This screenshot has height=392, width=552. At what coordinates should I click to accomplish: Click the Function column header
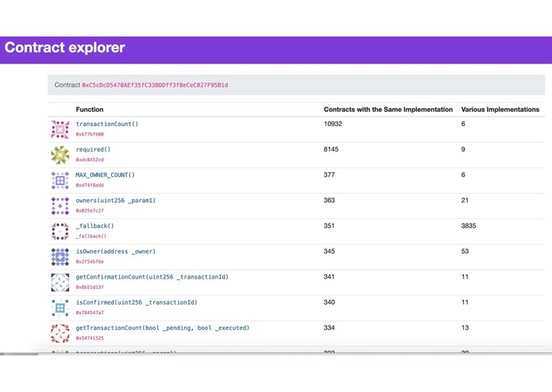[x=90, y=110]
